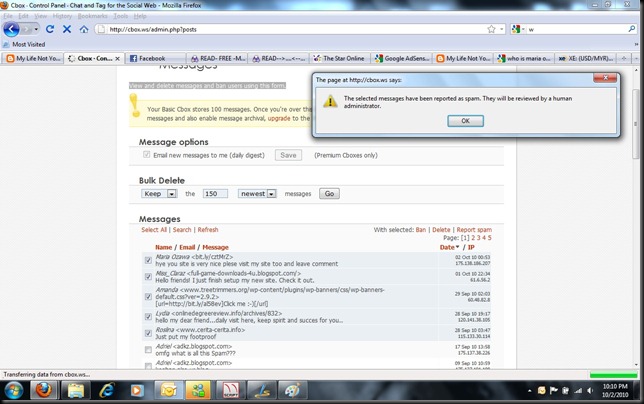
Task: Click the Save button in Message options
Action: pyautogui.click(x=288, y=155)
